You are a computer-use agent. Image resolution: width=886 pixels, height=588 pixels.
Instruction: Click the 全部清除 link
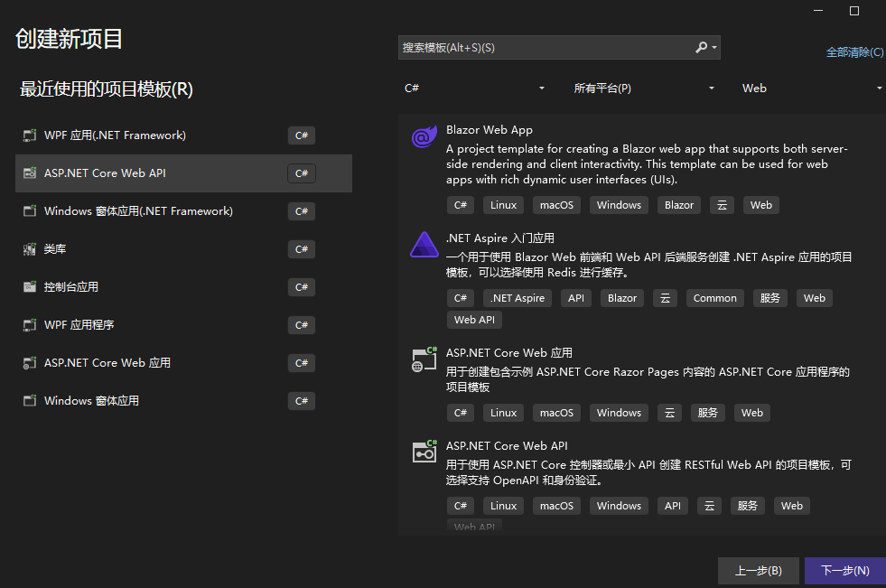(x=855, y=52)
